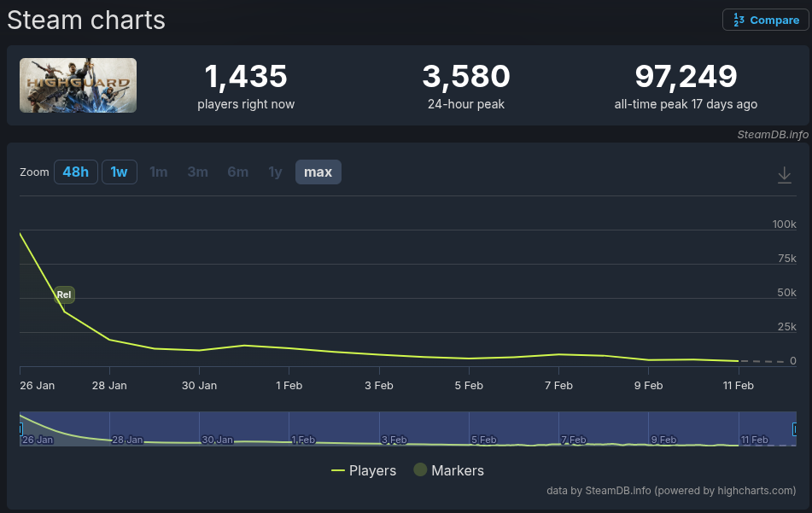
Task: Select the 1y zoom option
Action: click(275, 172)
